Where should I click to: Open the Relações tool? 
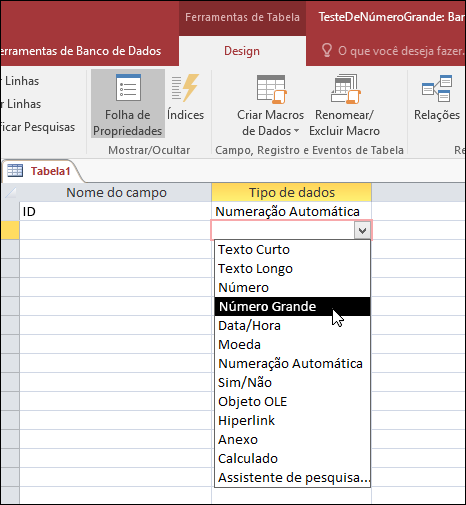[437, 97]
